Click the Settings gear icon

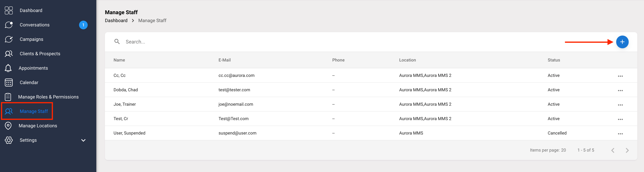(x=9, y=140)
